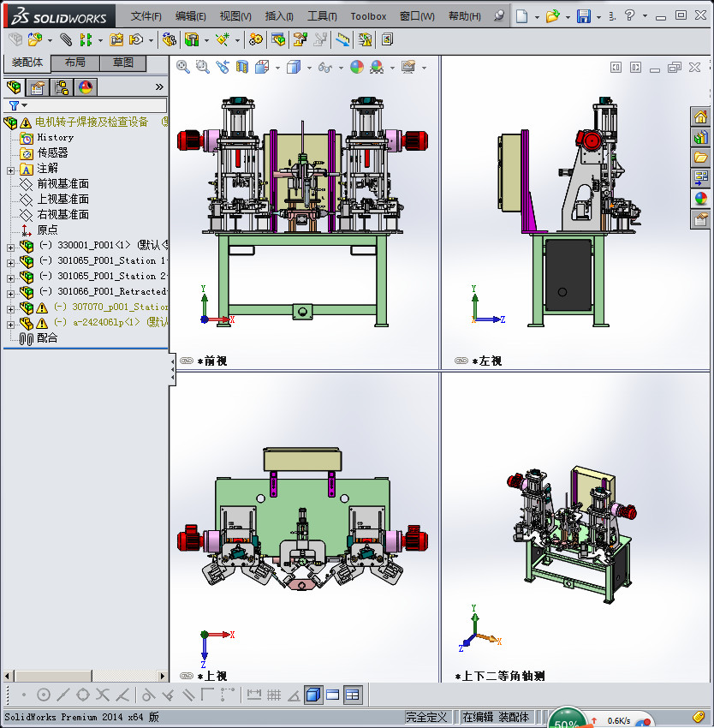Click the View Settings monitor icon
The height and width of the screenshot is (728, 714).
pos(408,68)
